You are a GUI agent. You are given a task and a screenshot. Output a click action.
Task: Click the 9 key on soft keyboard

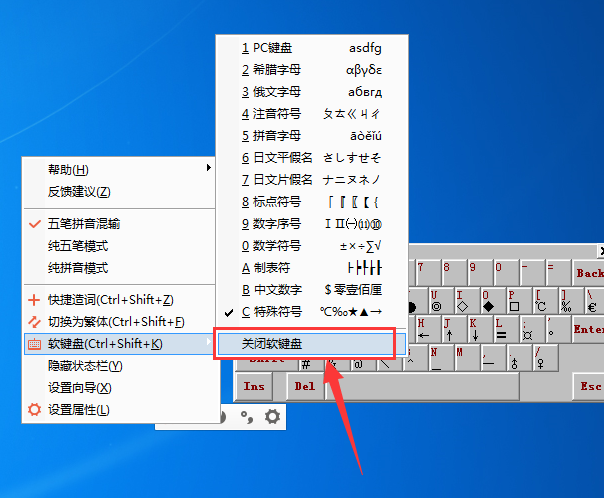480,273
